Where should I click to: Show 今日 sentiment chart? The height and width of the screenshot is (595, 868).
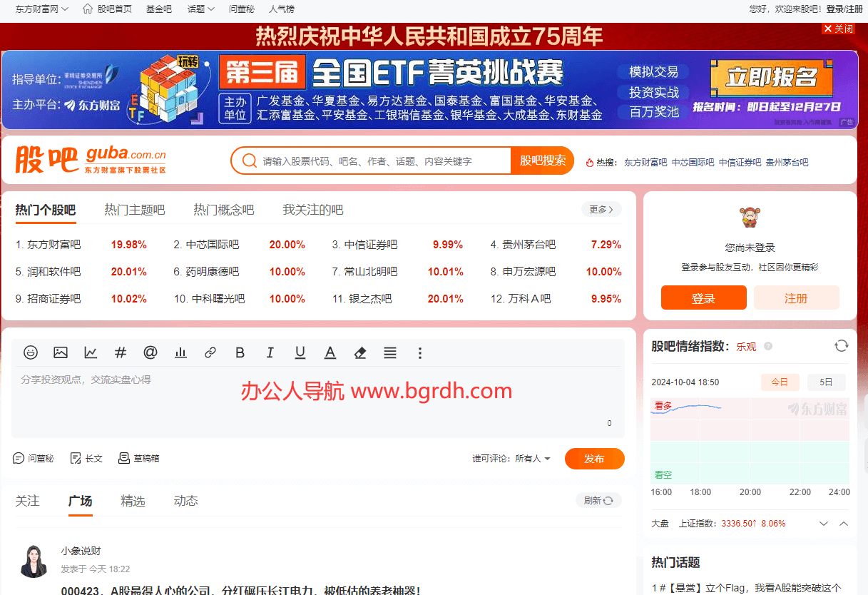pyautogui.click(x=780, y=382)
